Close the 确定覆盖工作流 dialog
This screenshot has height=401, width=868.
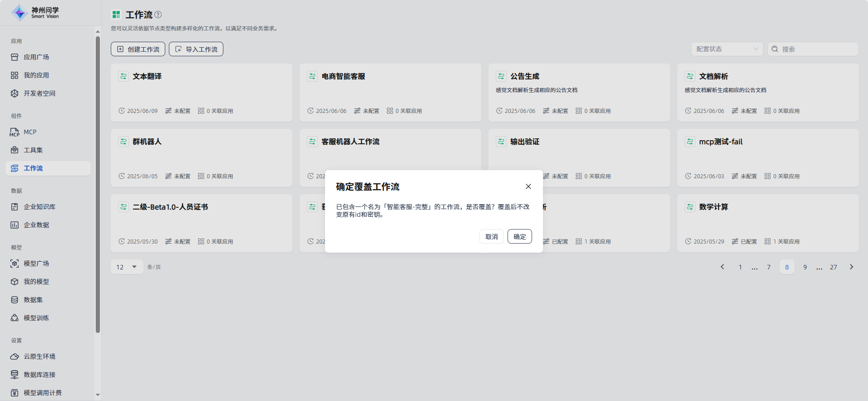528,186
